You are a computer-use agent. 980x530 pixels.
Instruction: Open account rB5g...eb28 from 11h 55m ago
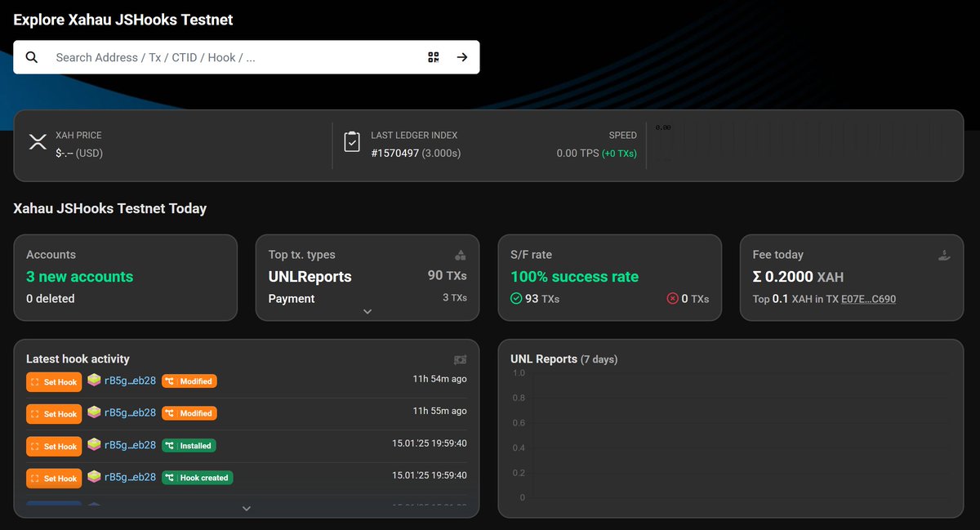coord(130,412)
